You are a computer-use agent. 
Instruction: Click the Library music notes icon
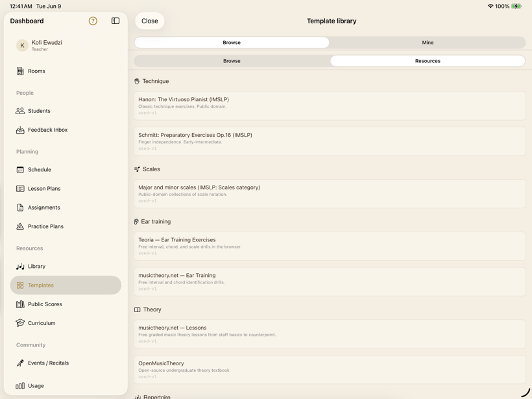point(20,267)
